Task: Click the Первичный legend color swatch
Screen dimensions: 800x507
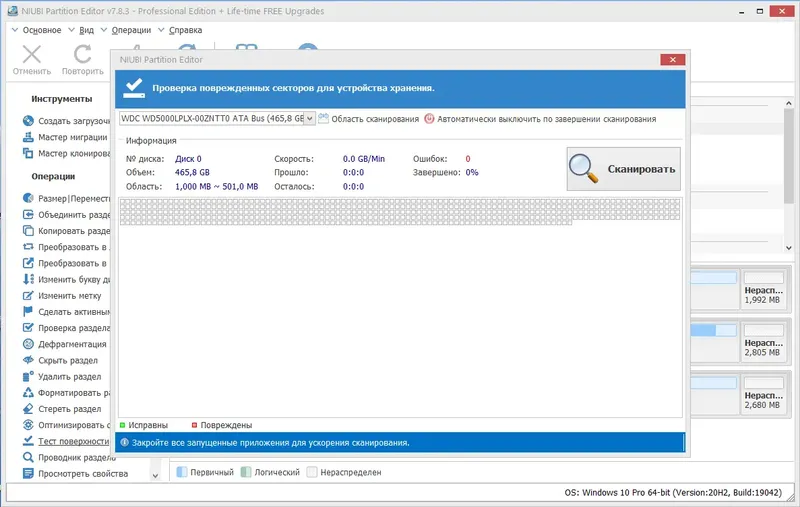Action: tap(182, 472)
